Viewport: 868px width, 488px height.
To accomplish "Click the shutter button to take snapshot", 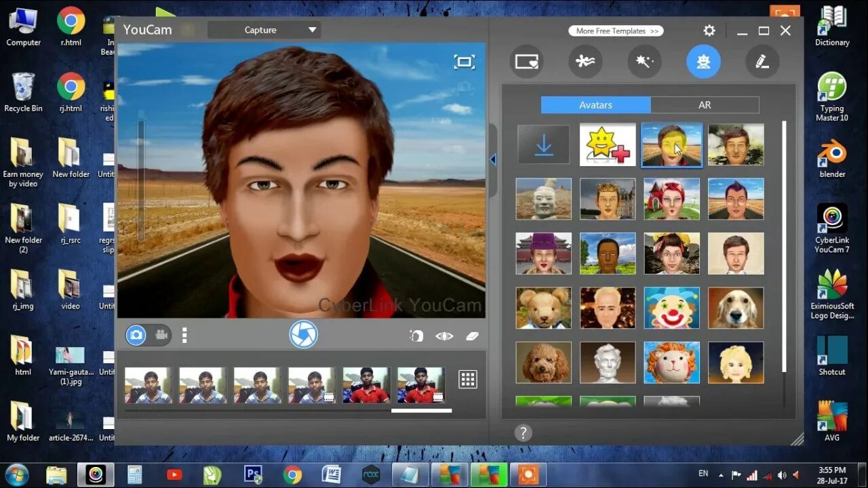I will [303, 334].
